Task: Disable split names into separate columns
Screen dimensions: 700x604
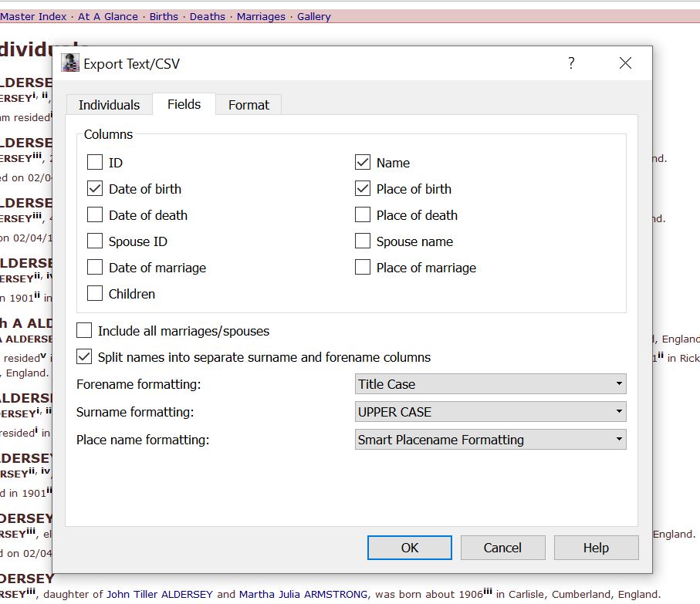Action: pos(84,357)
